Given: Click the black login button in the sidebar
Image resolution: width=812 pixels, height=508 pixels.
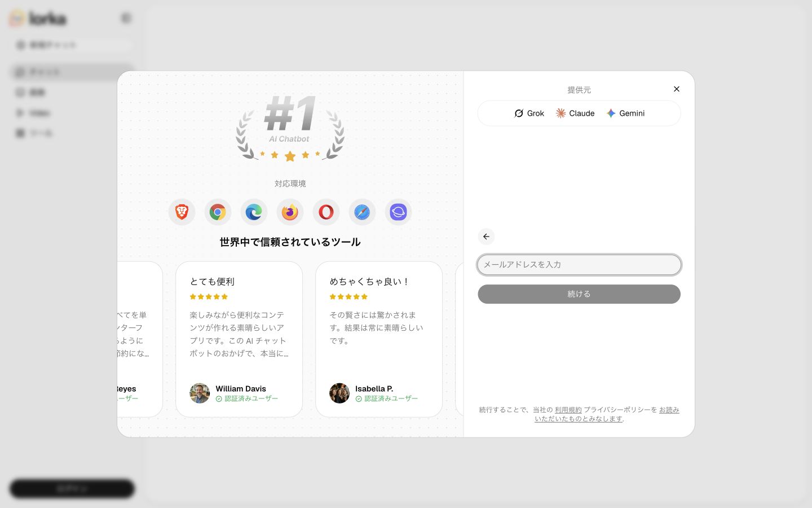Looking at the screenshot, I should [72, 489].
